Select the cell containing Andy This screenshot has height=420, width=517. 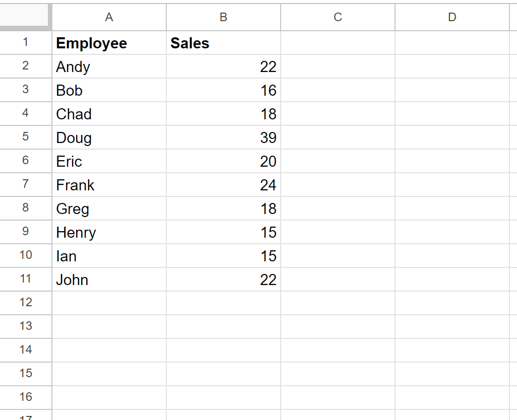pyautogui.click(x=109, y=66)
